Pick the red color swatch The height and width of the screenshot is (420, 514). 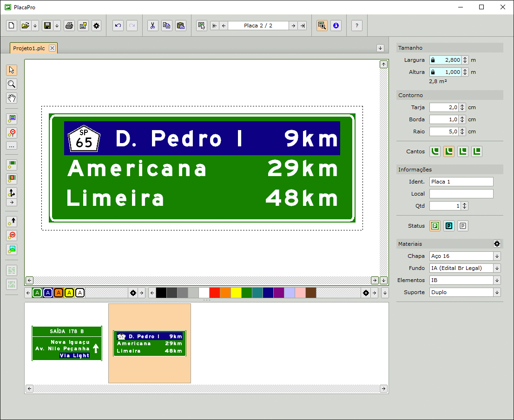click(214, 293)
